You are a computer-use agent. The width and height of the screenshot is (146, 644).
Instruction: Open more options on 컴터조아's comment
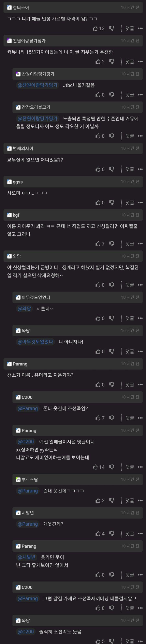click(140, 28)
